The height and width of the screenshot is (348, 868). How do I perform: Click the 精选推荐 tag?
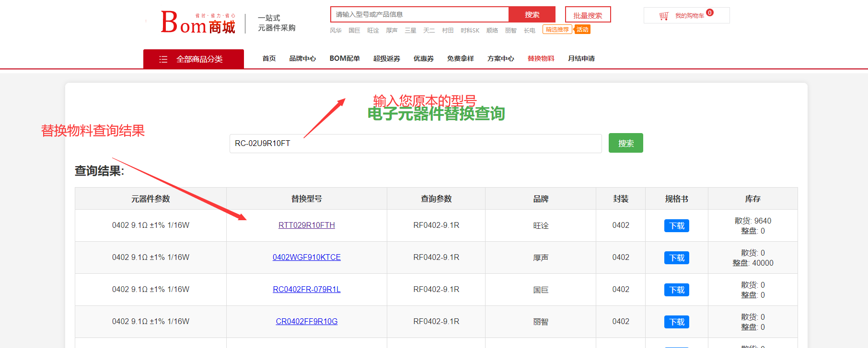[x=557, y=30]
